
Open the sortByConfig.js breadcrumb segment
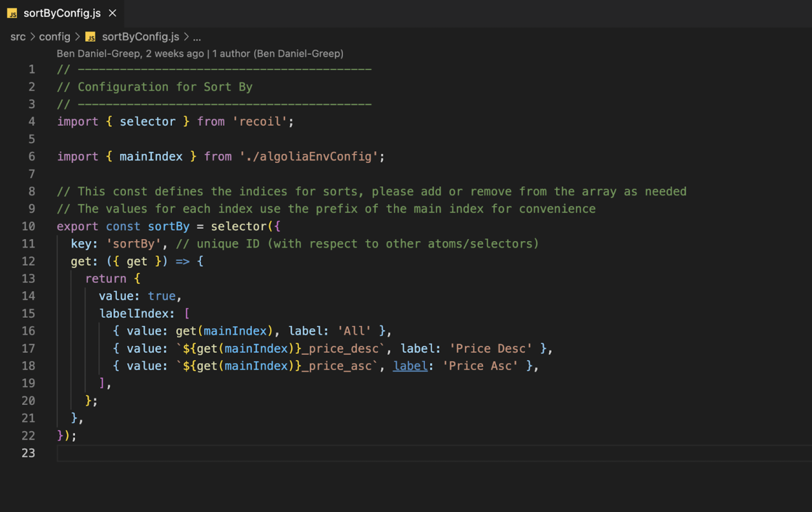[x=140, y=37]
